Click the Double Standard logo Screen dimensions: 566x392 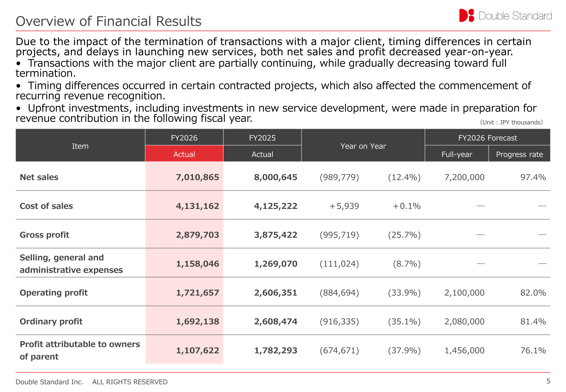click(505, 16)
